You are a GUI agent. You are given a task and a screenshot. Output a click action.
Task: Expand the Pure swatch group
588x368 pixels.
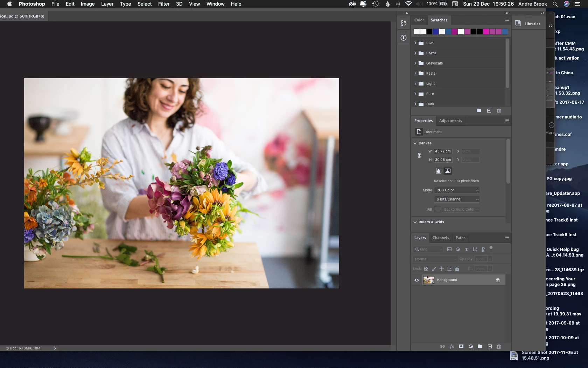[415, 94]
